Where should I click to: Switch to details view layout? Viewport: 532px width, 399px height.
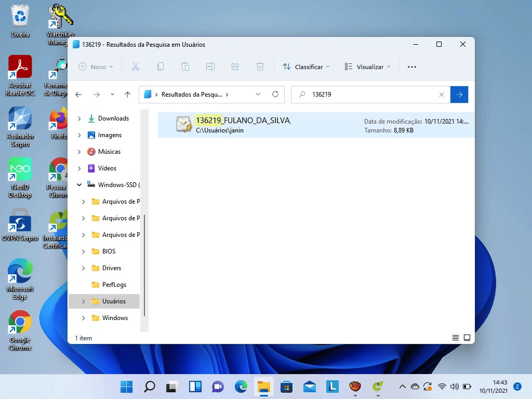coord(456,338)
